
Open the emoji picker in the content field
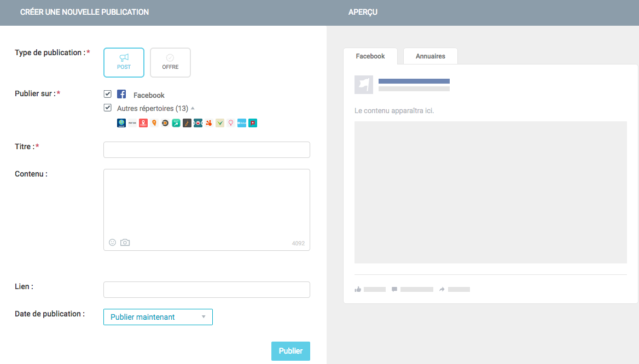click(112, 242)
